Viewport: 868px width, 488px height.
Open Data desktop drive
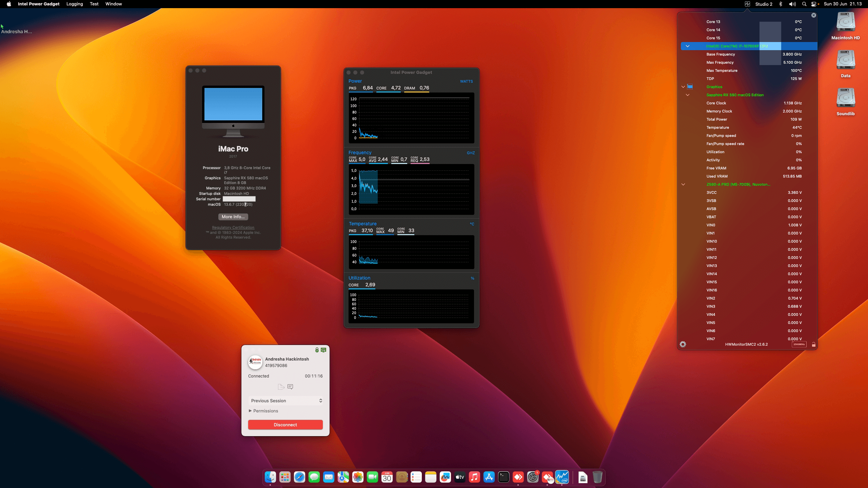(x=846, y=64)
